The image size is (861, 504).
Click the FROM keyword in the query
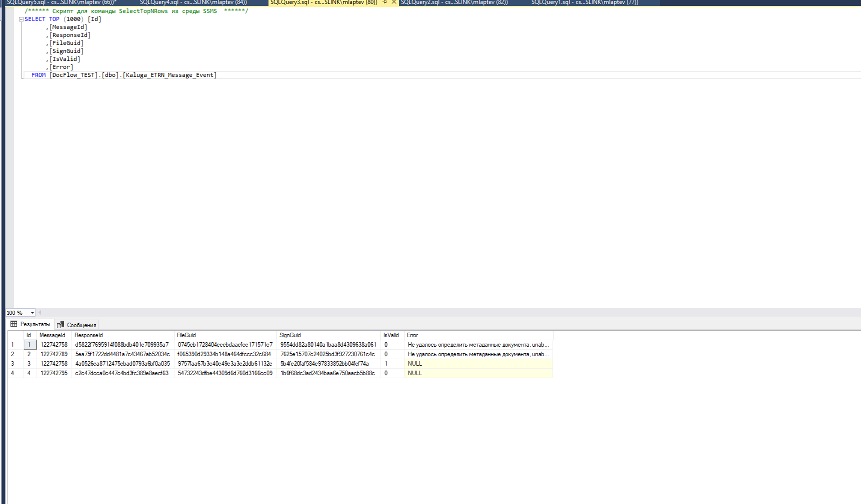[x=38, y=75]
